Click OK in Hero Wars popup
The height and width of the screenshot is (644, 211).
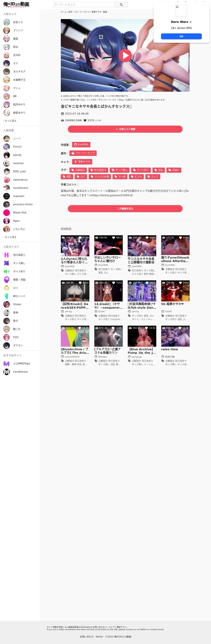click(181, 36)
